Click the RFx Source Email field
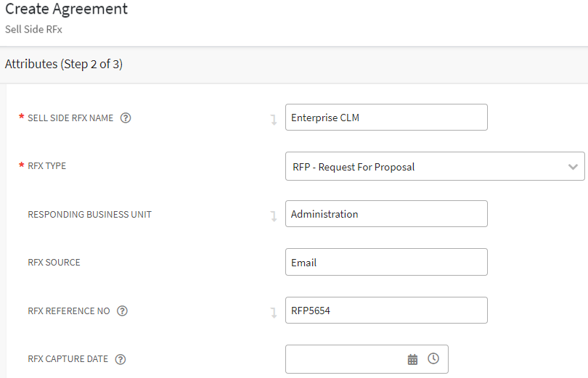This screenshot has height=378, width=588. (x=386, y=263)
